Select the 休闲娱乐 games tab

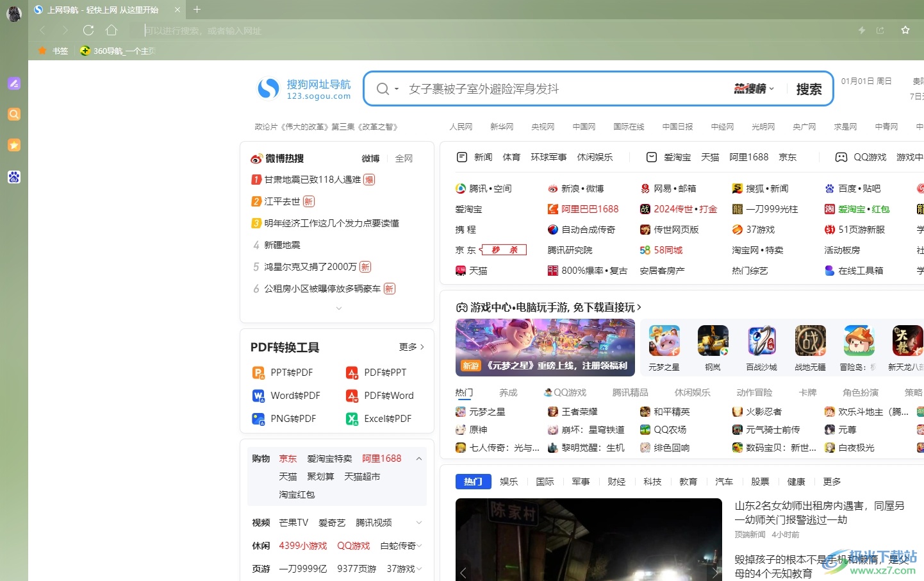[x=692, y=392]
